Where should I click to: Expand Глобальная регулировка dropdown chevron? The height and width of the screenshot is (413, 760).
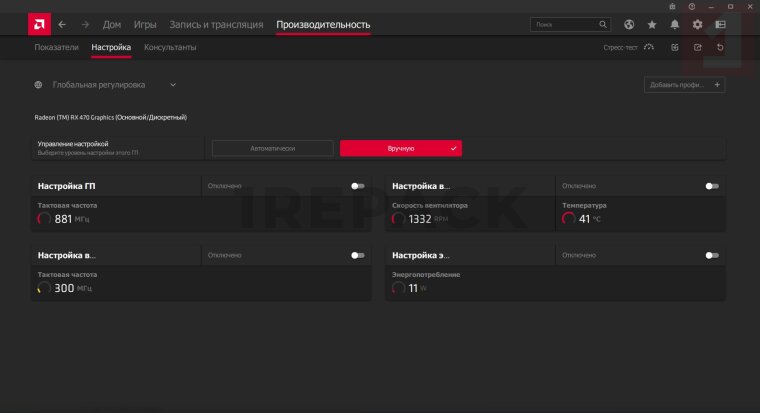pos(173,85)
